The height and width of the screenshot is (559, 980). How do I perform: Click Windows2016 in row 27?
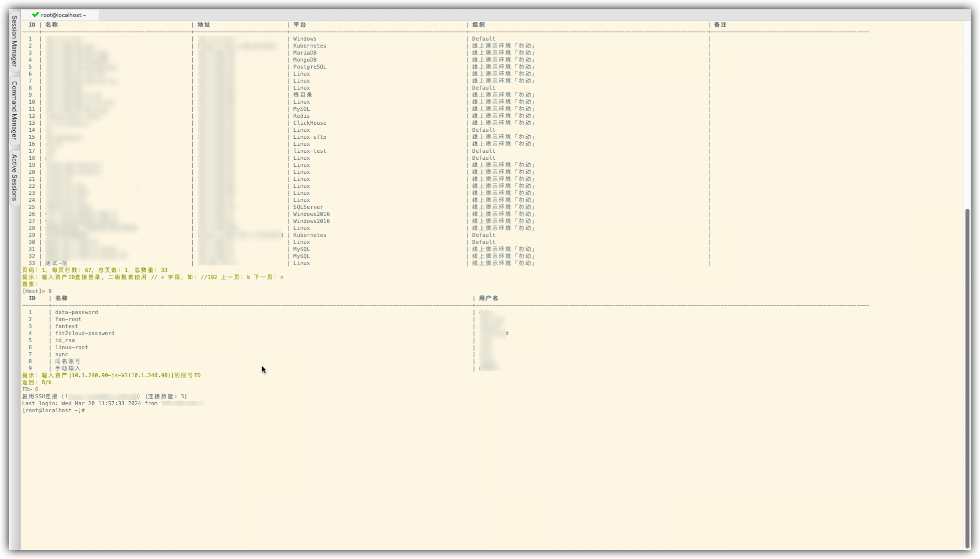click(x=312, y=221)
